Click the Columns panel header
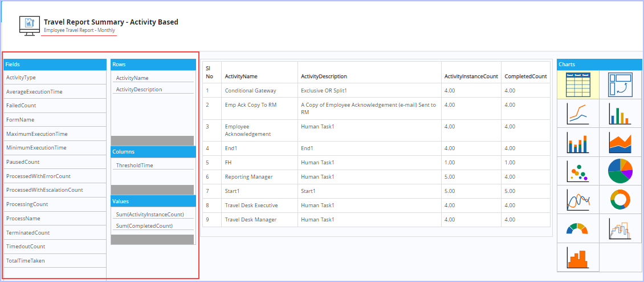 pos(153,151)
